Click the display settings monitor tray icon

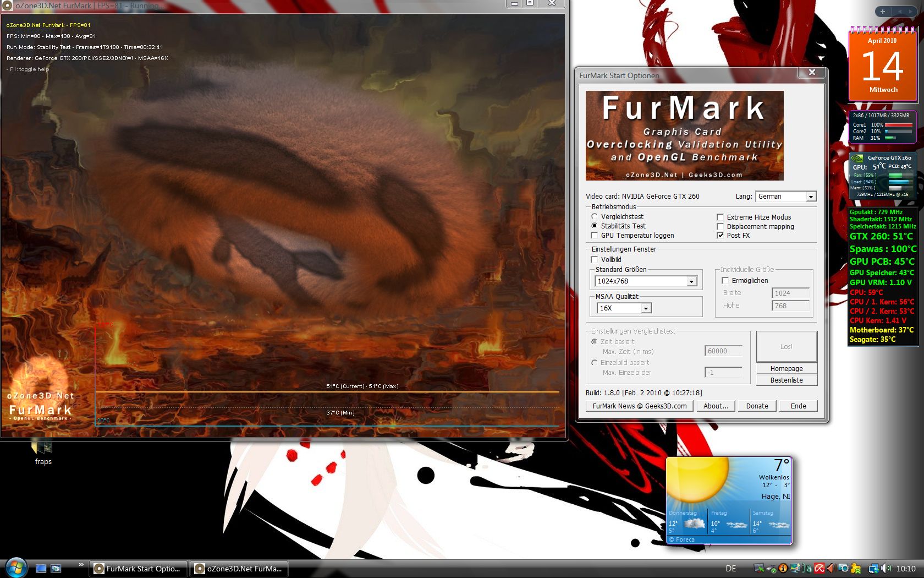click(795, 568)
